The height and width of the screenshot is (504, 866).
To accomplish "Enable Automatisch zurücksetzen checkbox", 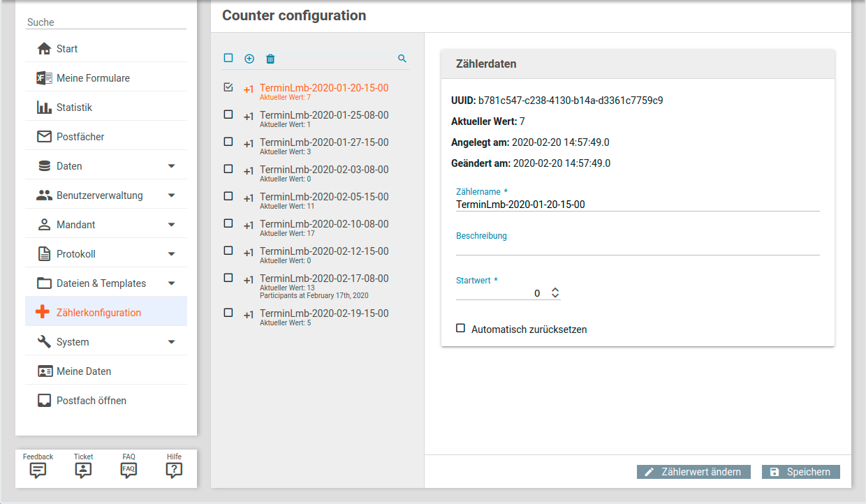I will [460, 328].
